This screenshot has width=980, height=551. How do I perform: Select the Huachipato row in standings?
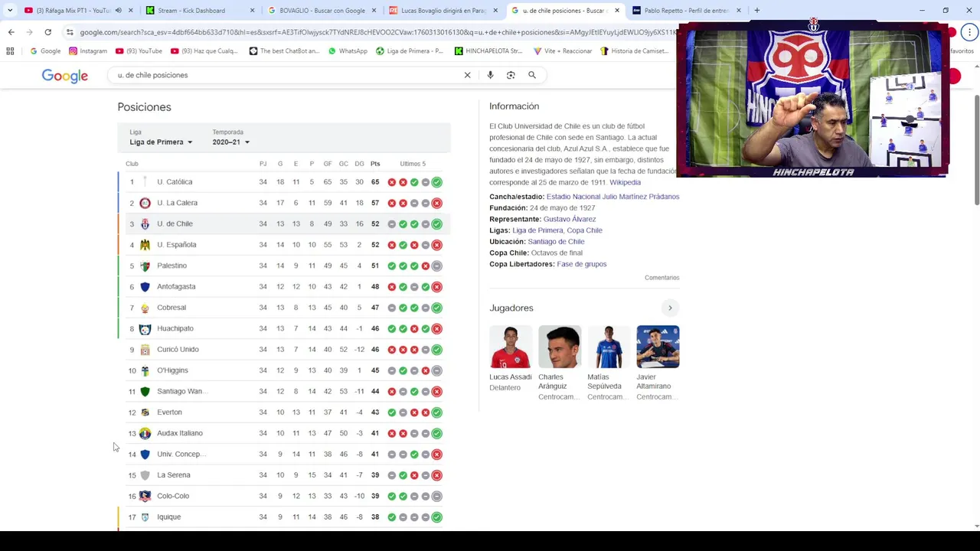[x=285, y=328]
